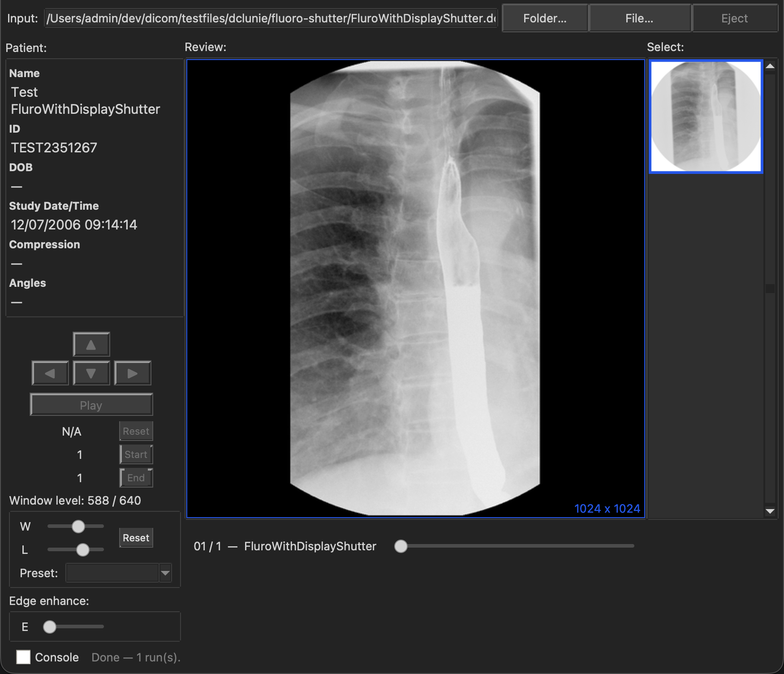Adjust the E edge enhance slider

pyautogui.click(x=50, y=627)
